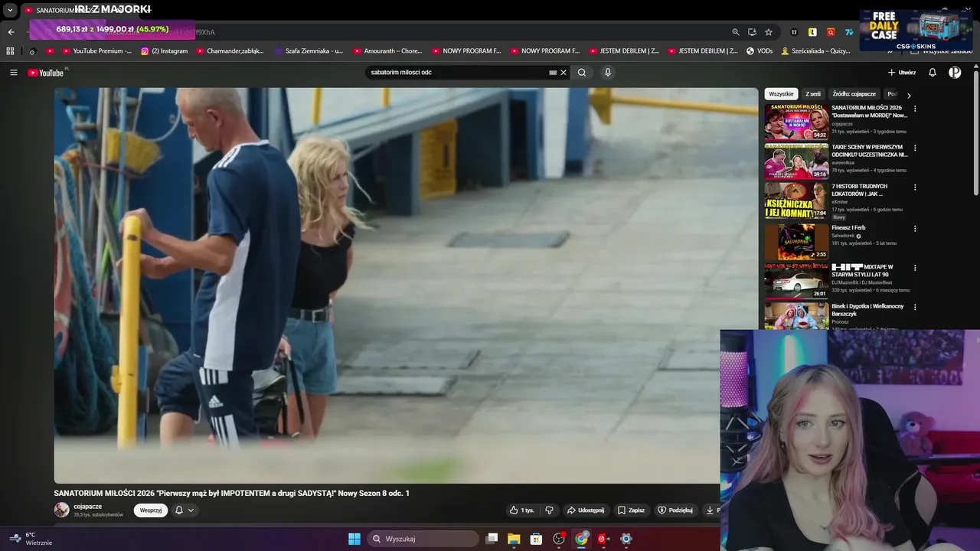Expand notification options chevron beside bell

[x=191, y=510]
